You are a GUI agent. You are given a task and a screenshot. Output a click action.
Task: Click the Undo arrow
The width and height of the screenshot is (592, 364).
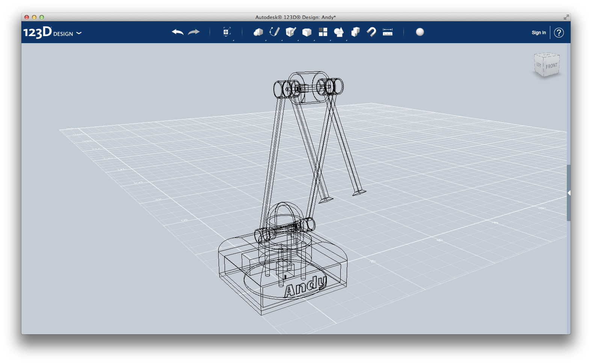(x=178, y=32)
